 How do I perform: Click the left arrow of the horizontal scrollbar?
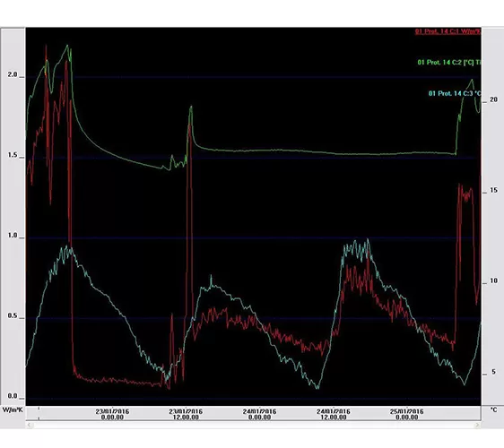(x=30, y=425)
